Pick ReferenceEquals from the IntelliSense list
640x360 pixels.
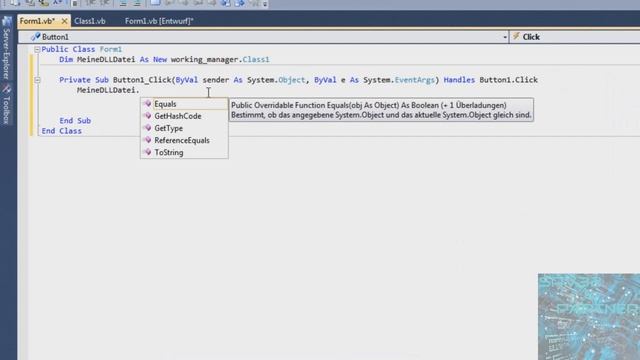[x=184, y=140]
